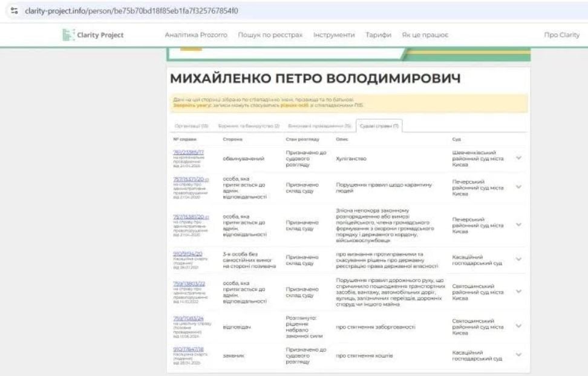Click the site information icon in address bar
588x376 pixels.
[15, 10]
